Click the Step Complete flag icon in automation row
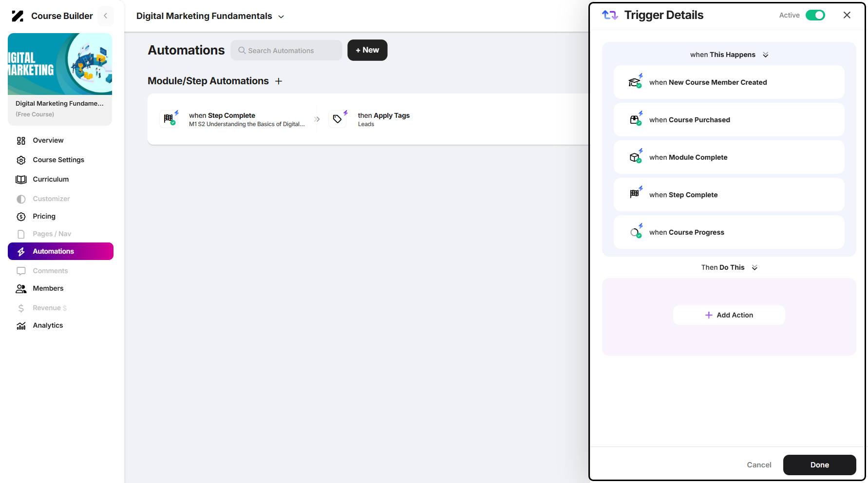Image resolution: width=868 pixels, height=483 pixels. click(x=169, y=118)
